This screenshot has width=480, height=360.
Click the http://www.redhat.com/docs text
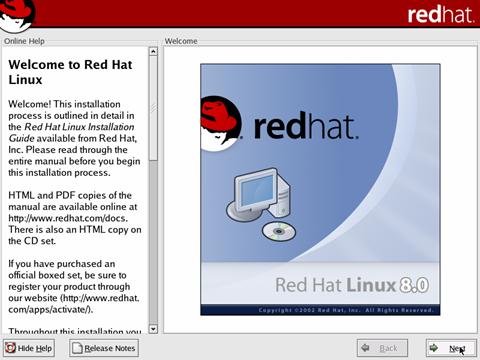pos(68,218)
